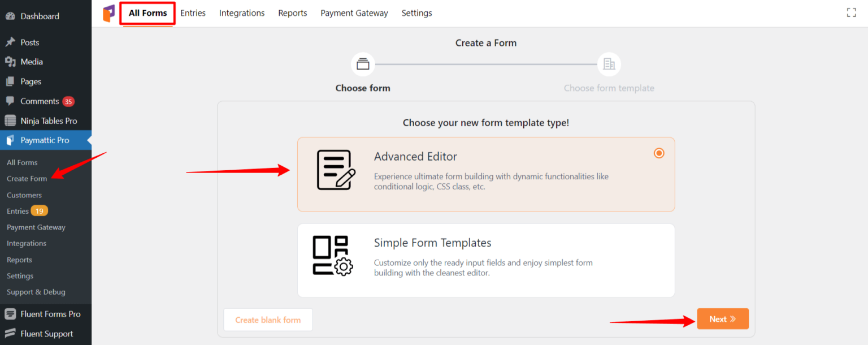The width and height of the screenshot is (868, 345).
Task: Click the Next button to proceed
Action: pyautogui.click(x=723, y=318)
